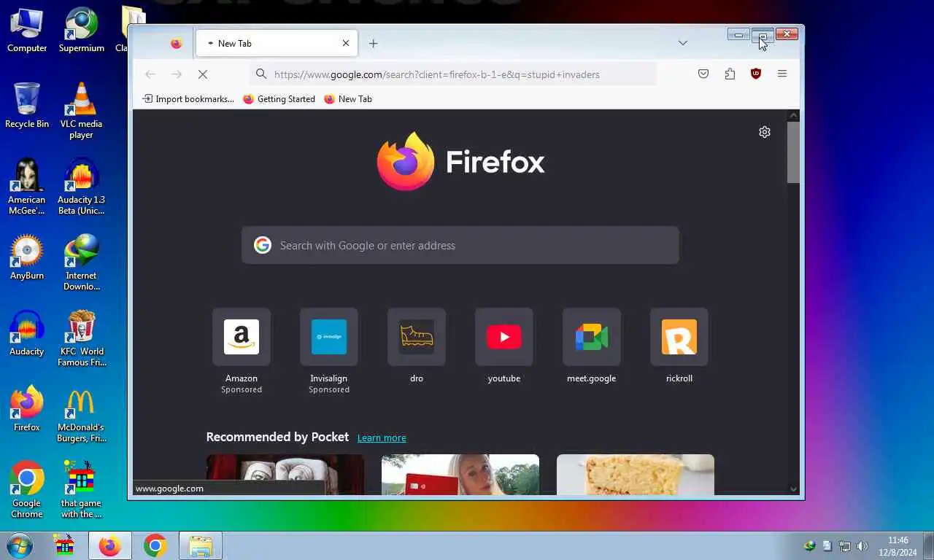Viewport: 934px width, 560px height.
Task: Open the Extensions puzzle icon
Action: pyautogui.click(x=730, y=74)
